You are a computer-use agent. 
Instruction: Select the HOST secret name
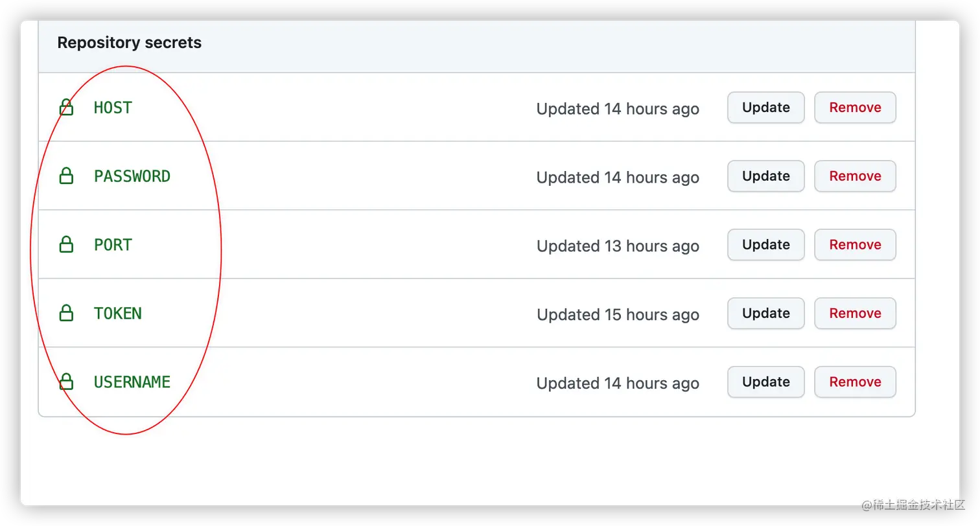(x=113, y=108)
